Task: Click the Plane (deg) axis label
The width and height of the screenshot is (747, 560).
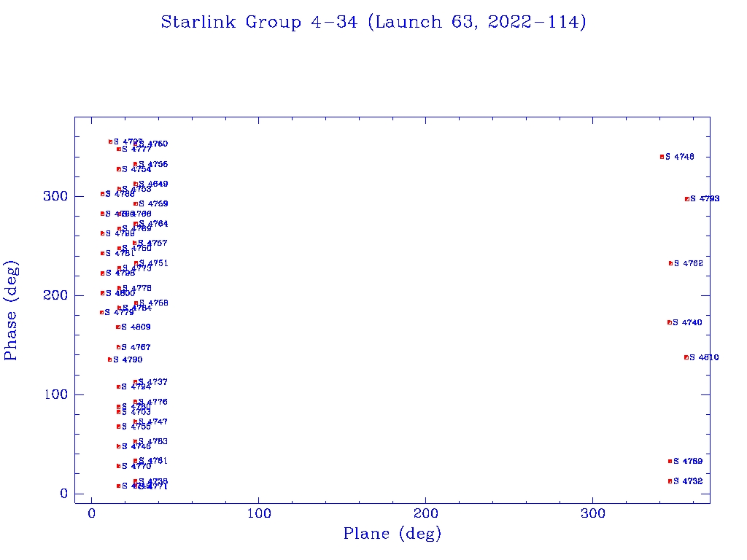Action: click(392, 533)
